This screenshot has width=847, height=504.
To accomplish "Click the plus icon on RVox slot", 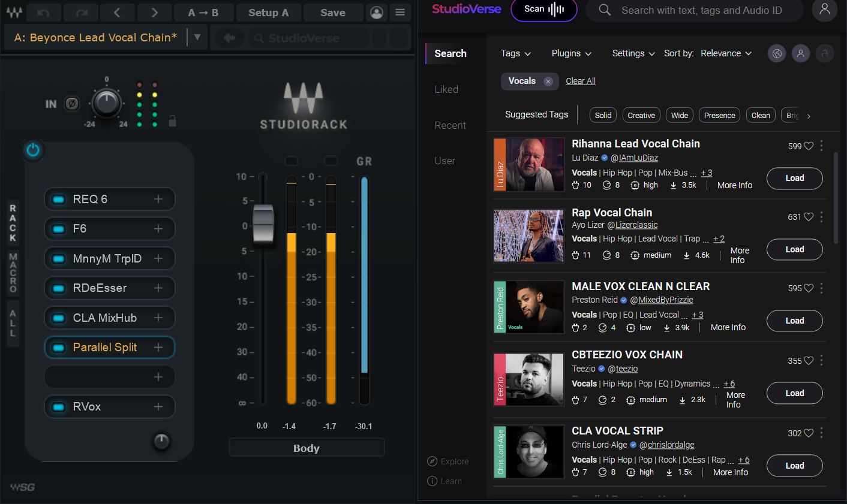I will (x=158, y=406).
